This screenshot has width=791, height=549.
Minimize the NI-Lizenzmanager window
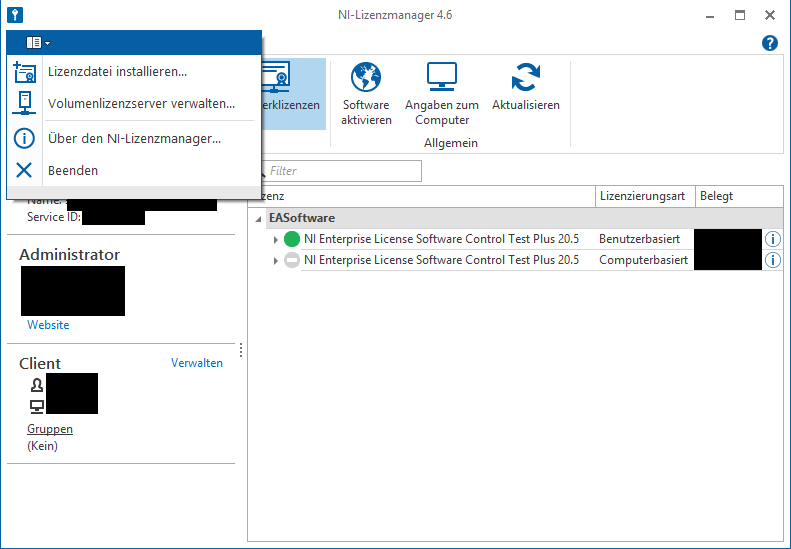coord(710,16)
